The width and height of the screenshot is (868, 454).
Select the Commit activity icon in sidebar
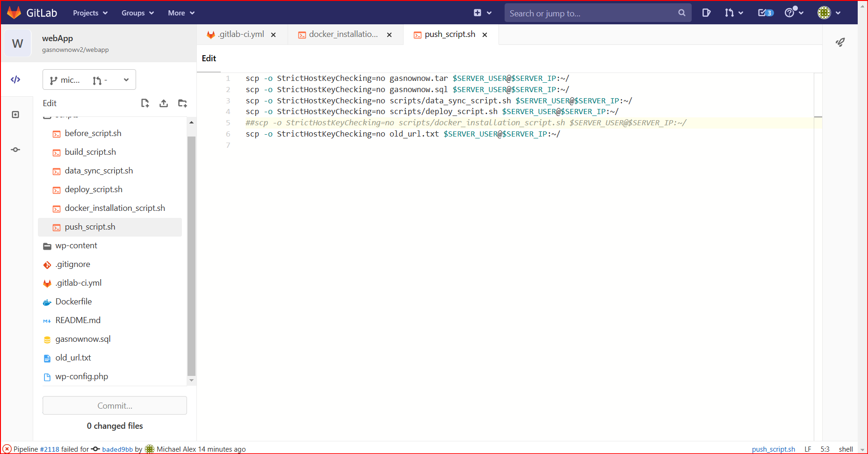pos(15,150)
